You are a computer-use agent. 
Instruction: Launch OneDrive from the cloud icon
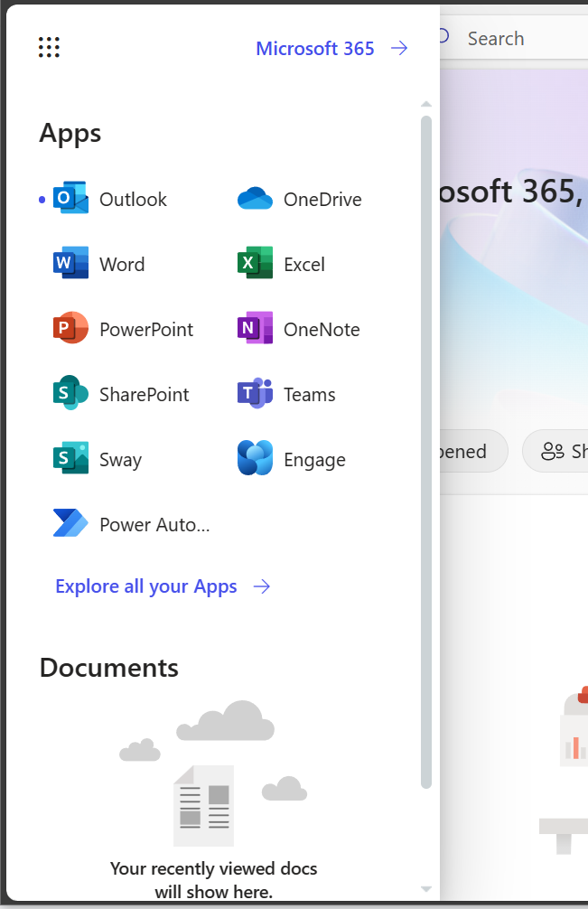[x=255, y=198]
